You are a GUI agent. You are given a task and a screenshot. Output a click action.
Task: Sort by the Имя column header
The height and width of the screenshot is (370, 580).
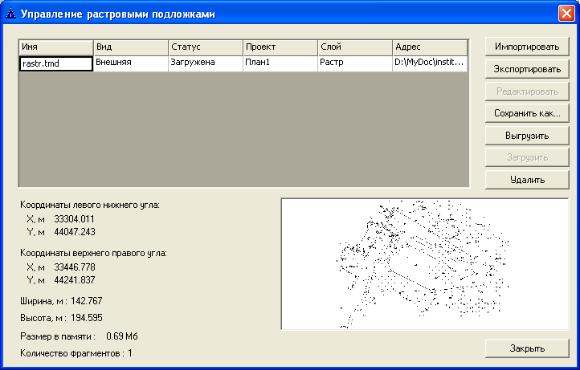pos(56,47)
